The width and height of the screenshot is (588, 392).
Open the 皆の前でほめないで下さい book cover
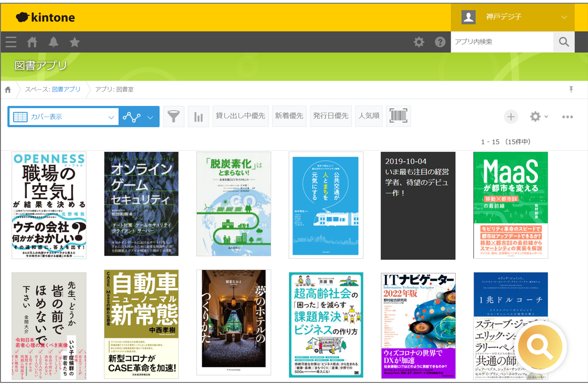click(49, 326)
